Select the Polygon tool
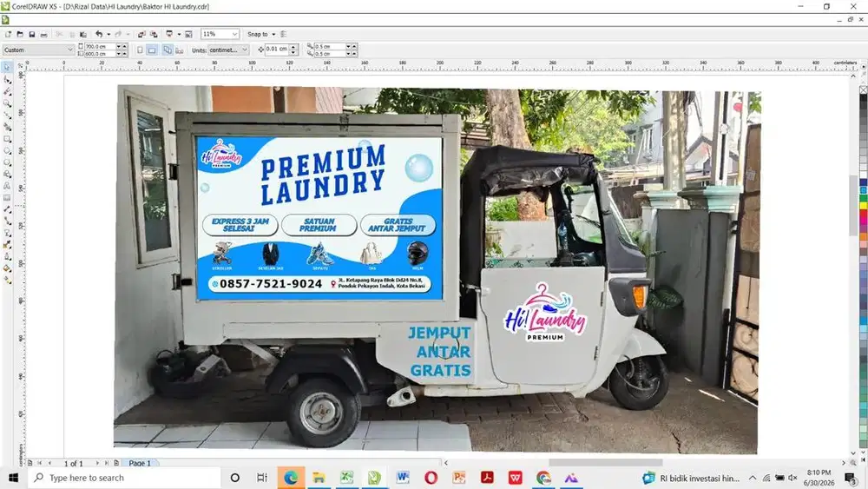 (7, 162)
